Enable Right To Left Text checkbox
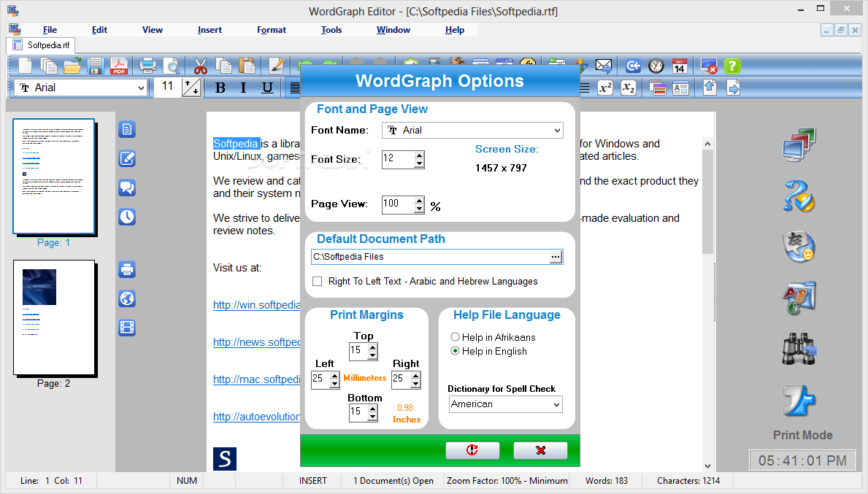Screen dimensions: 868x494 coord(318,281)
